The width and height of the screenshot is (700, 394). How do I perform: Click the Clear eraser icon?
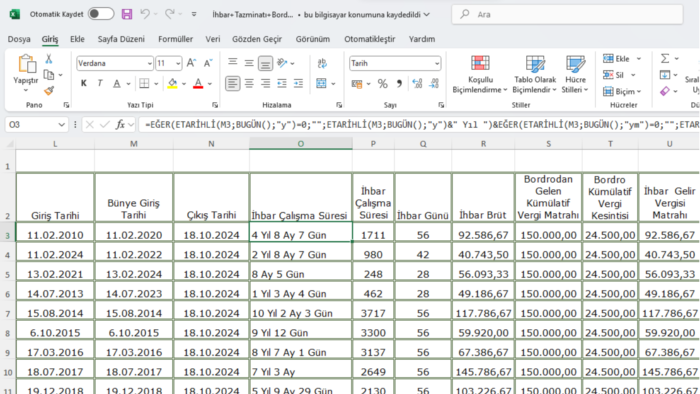[665, 91]
